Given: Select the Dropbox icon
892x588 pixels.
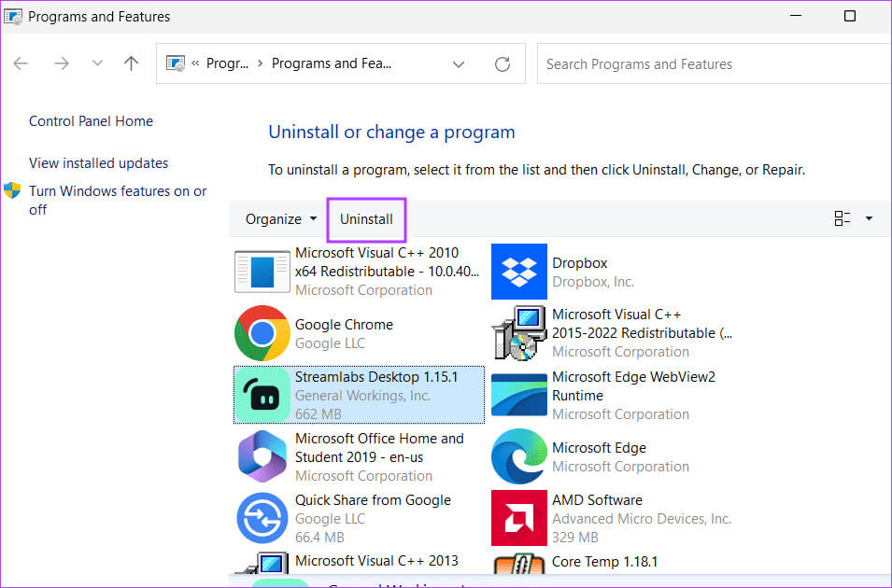Looking at the screenshot, I should pyautogui.click(x=518, y=272).
